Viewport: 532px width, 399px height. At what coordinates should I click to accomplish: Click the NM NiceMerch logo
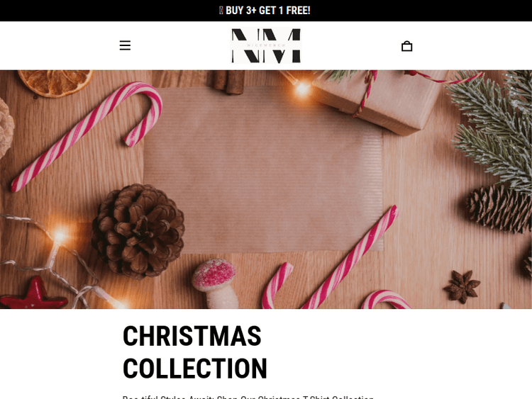pyautogui.click(x=266, y=45)
